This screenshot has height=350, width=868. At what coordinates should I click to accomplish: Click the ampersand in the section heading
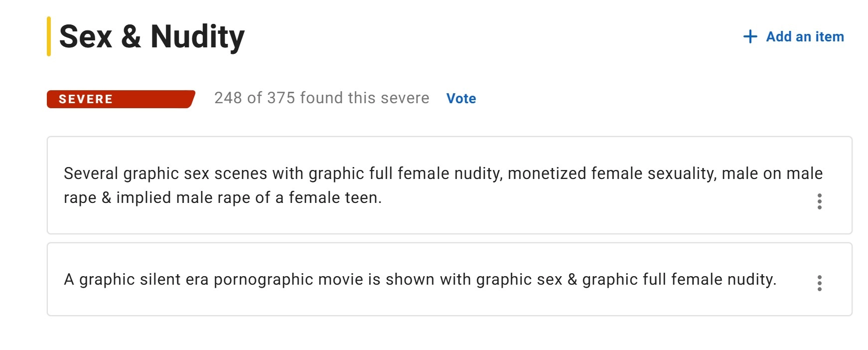click(131, 36)
